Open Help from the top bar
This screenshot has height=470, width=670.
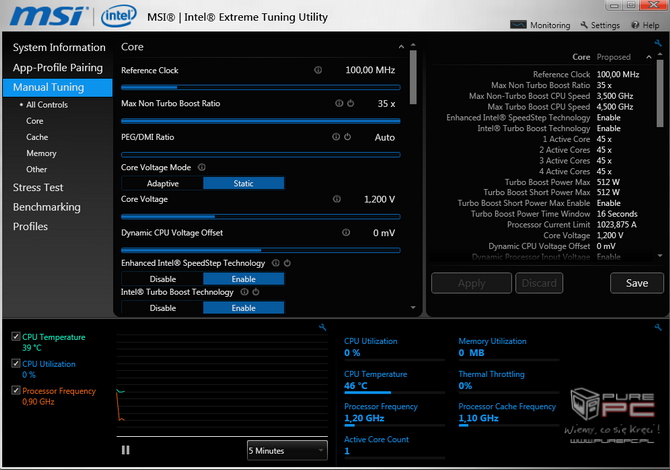(645, 25)
